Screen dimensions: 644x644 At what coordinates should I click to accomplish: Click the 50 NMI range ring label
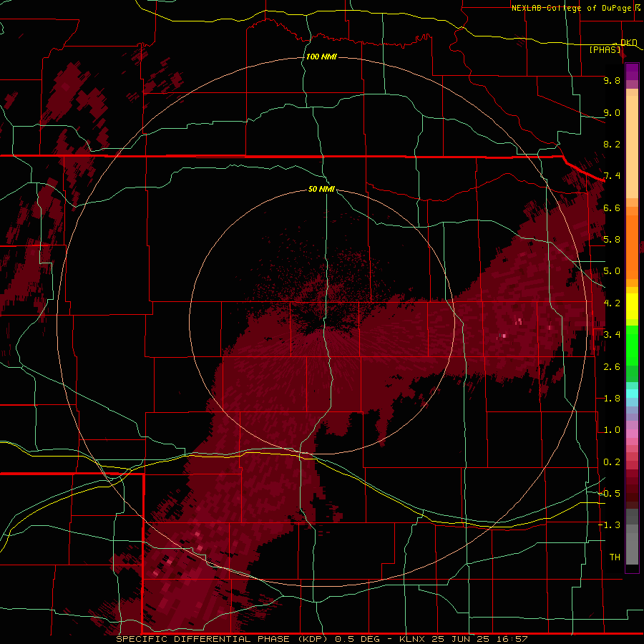point(321,189)
